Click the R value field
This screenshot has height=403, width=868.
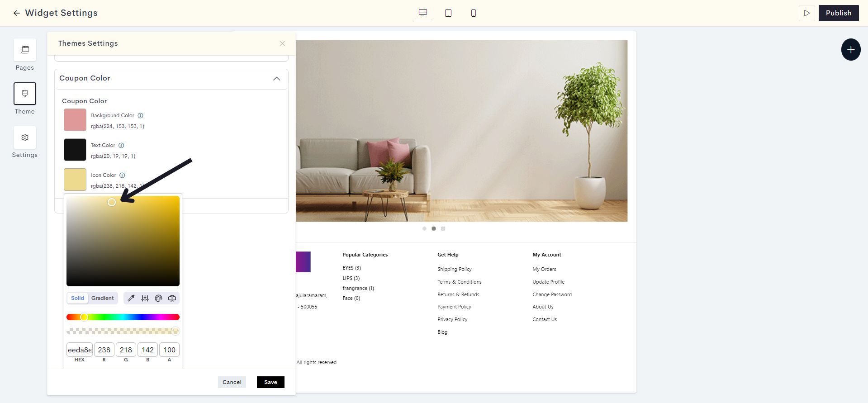click(x=104, y=350)
